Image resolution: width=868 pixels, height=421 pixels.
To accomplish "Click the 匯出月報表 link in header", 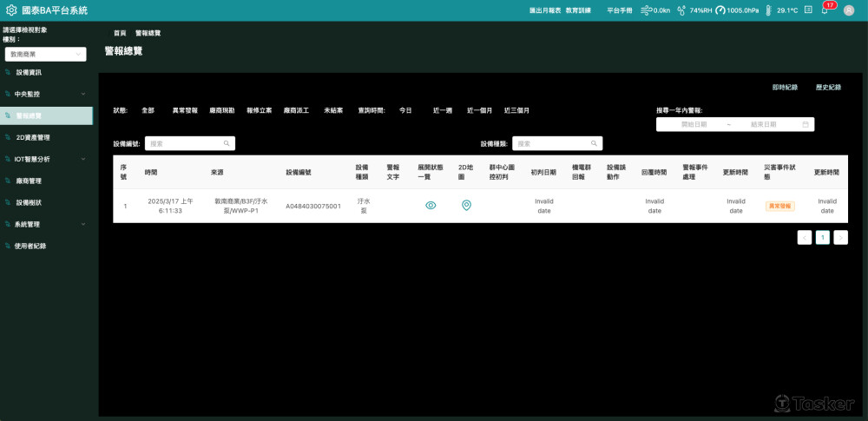I will pos(545,10).
